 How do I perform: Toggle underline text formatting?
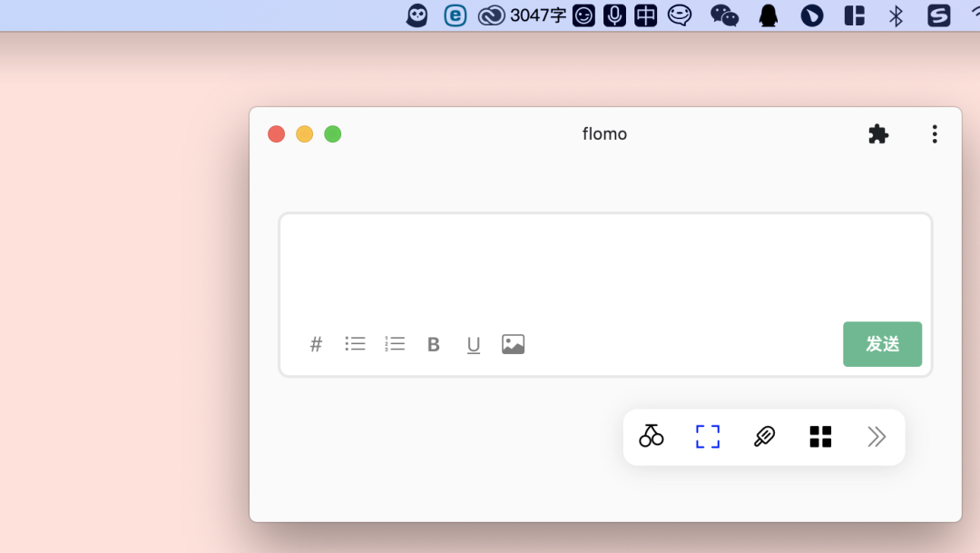473,345
